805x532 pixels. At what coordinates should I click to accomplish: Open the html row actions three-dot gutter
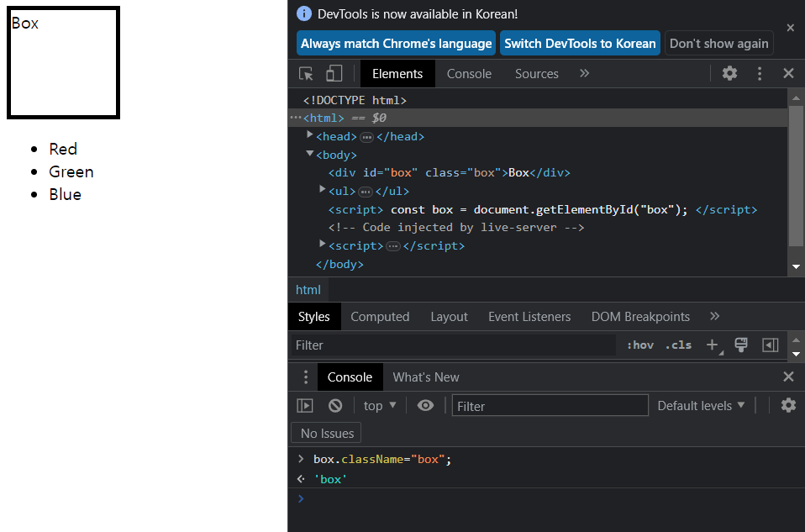tap(296, 118)
